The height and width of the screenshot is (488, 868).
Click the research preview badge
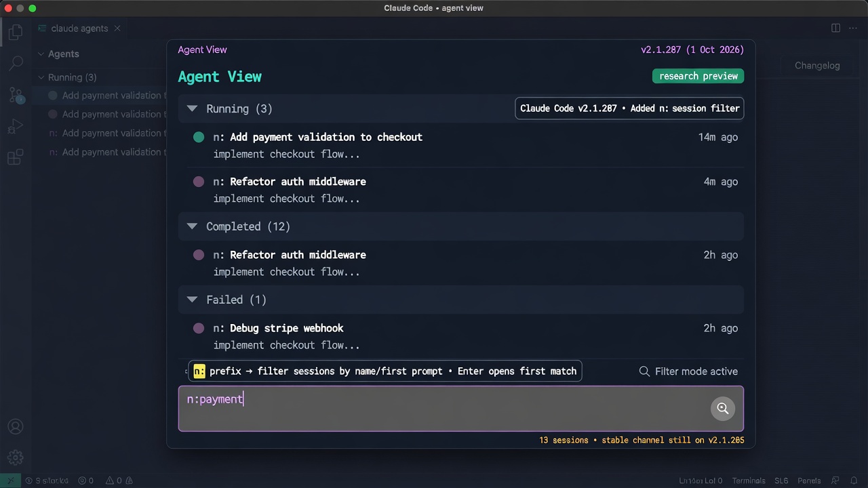coord(698,76)
